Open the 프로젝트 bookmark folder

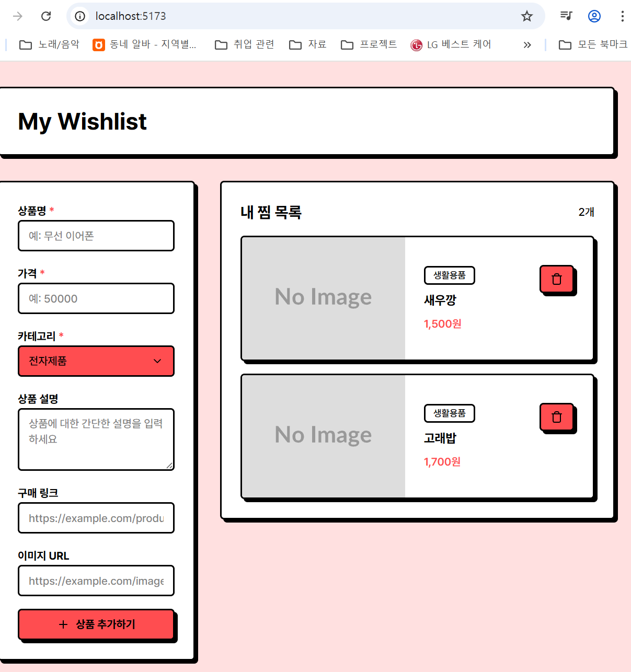[369, 45]
